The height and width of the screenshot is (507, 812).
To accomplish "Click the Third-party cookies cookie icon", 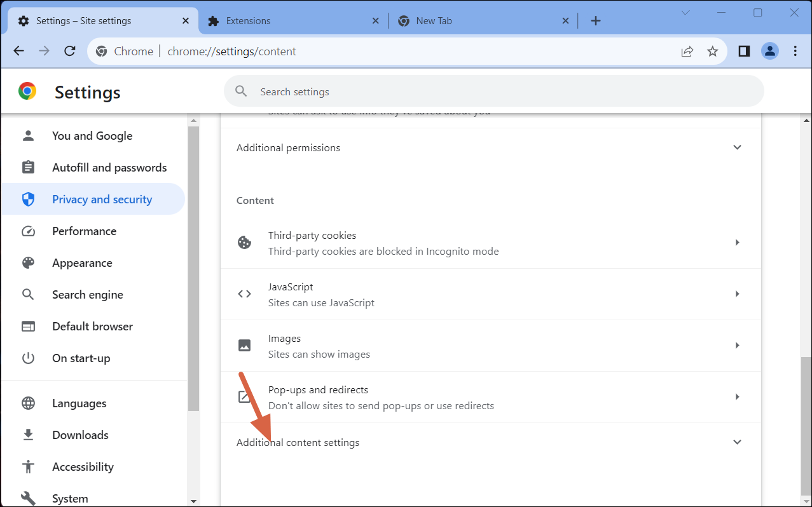I will point(244,242).
